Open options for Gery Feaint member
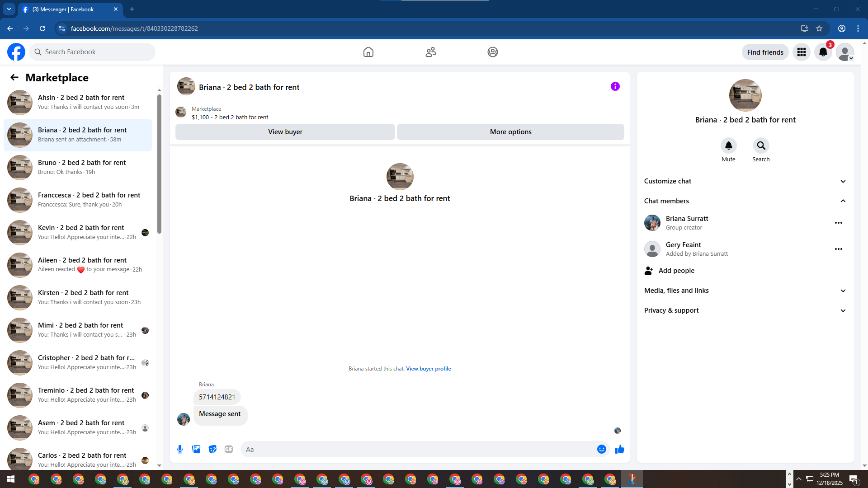 [x=839, y=249]
